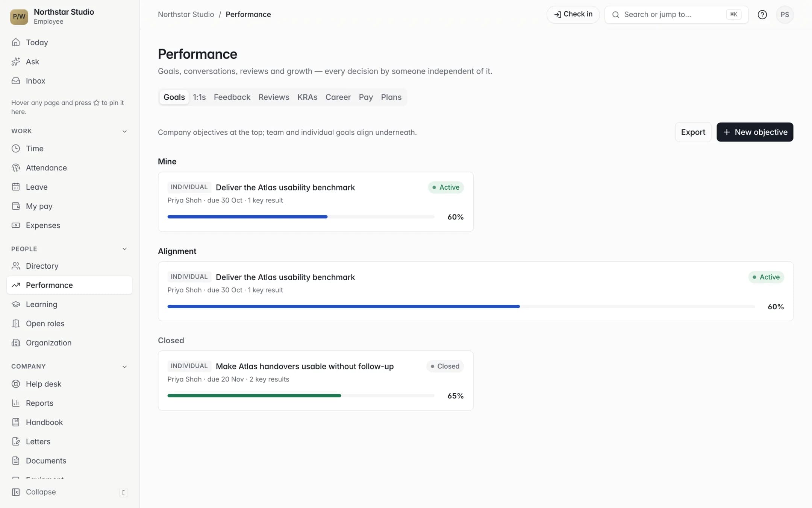This screenshot has width=812, height=508.
Task: Click the Attendance fingerprint icon
Action: (x=16, y=167)
